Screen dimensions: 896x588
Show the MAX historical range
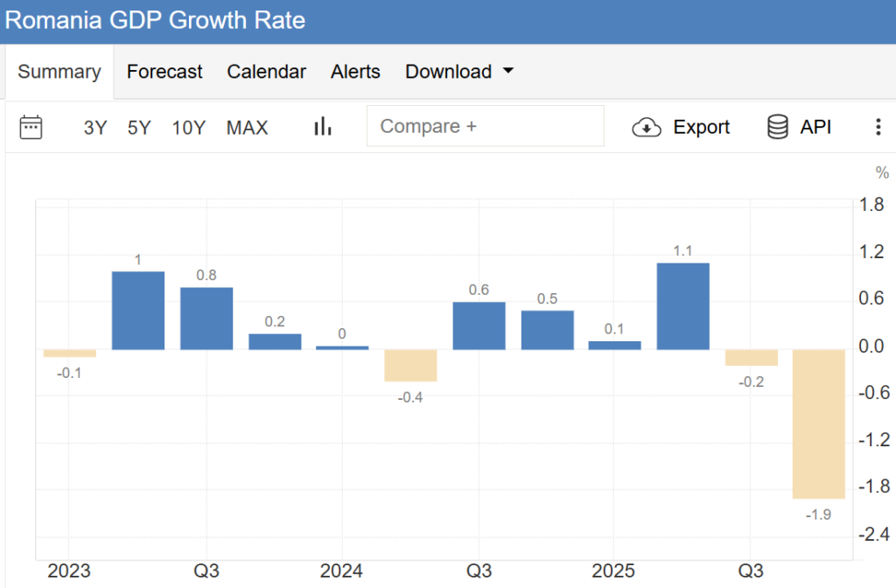247,128
